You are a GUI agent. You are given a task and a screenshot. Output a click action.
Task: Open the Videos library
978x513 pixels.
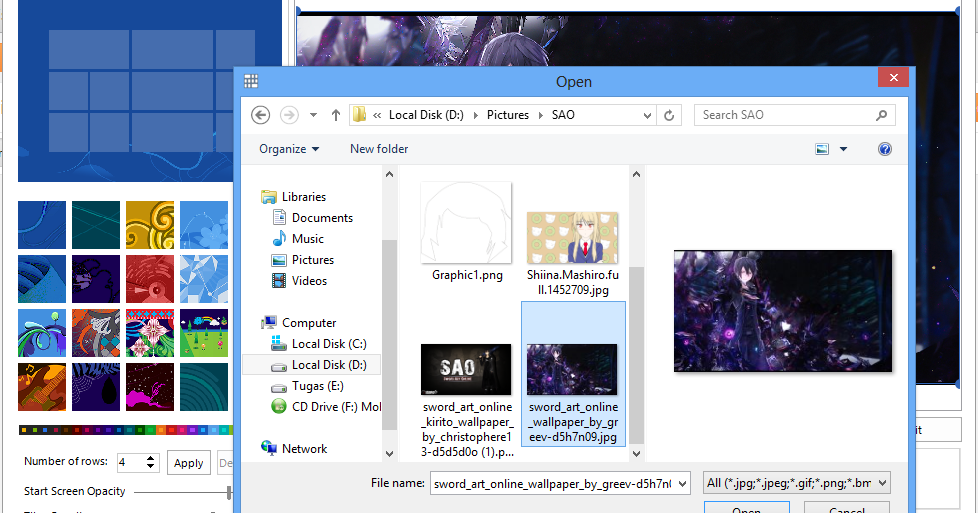click(299, 281)
